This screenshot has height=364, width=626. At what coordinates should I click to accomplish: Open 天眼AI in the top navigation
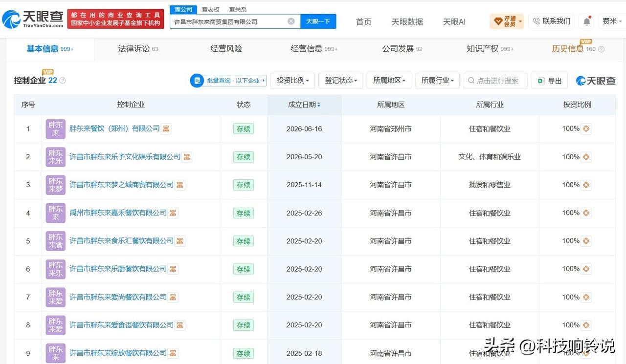click(x=454, y=22)
